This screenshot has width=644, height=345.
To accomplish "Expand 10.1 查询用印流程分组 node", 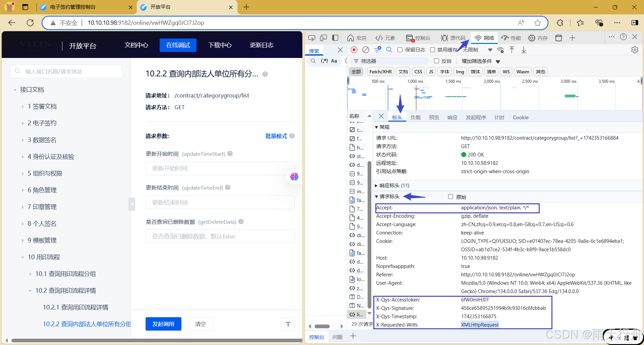I will (30, 274).
